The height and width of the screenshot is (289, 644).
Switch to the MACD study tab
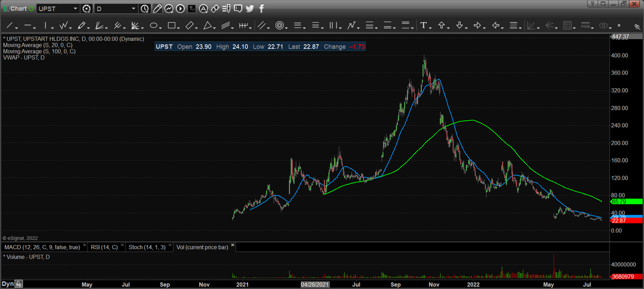point(42,247)
